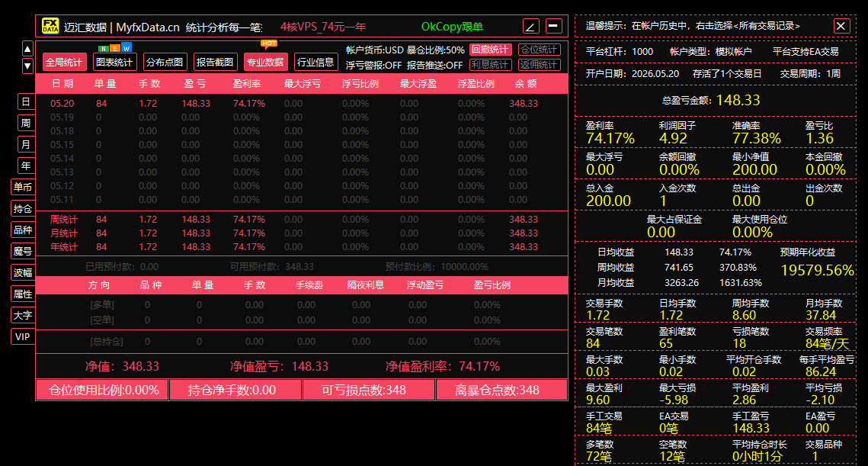Click the 盈利率 column header
868x466 pixels.
247,84
